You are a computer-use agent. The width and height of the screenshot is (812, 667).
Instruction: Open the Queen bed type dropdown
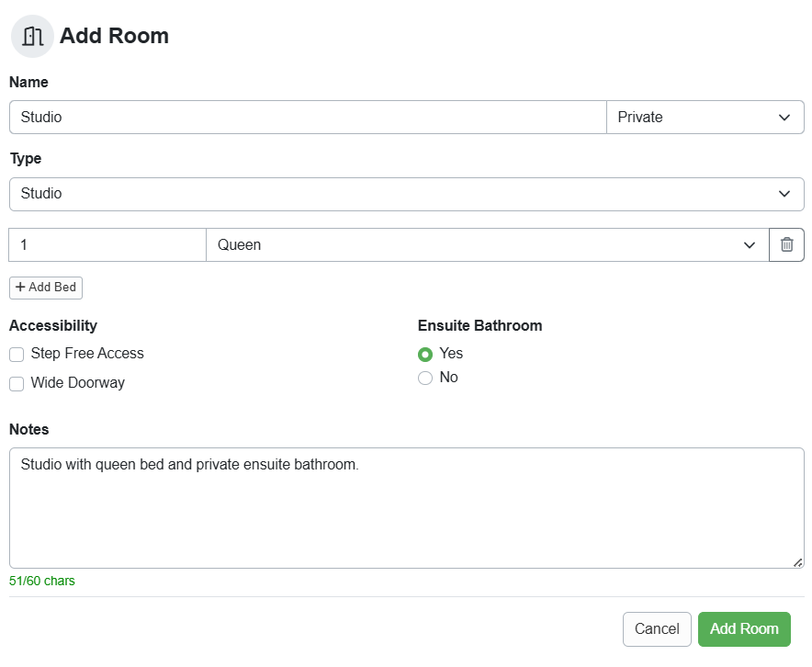tap(488, 245)
